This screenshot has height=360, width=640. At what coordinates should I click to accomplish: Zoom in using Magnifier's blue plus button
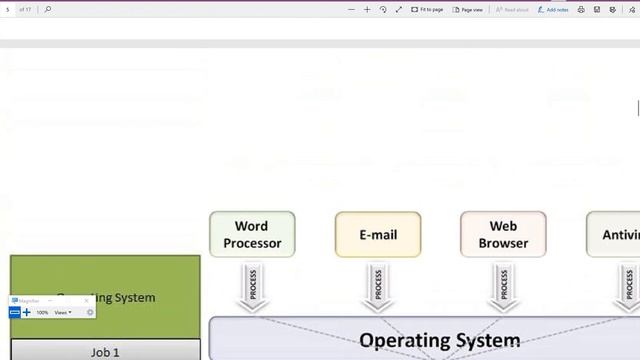27,313
